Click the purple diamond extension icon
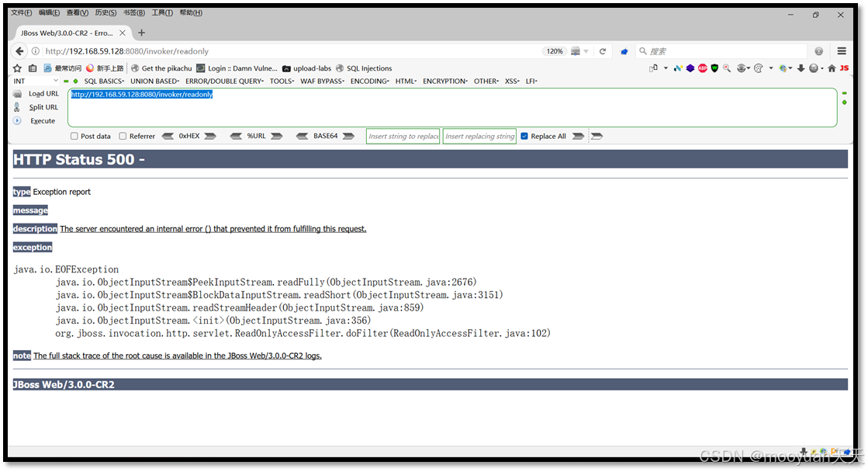This screenshot has width=868, height=472. tap(690, 68)
